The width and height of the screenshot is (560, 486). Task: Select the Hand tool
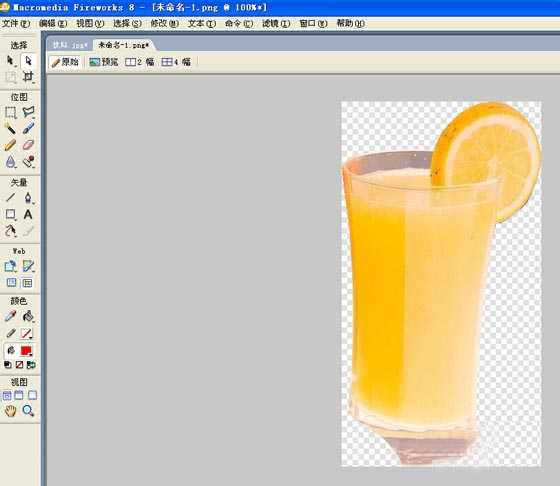point(10,411)
